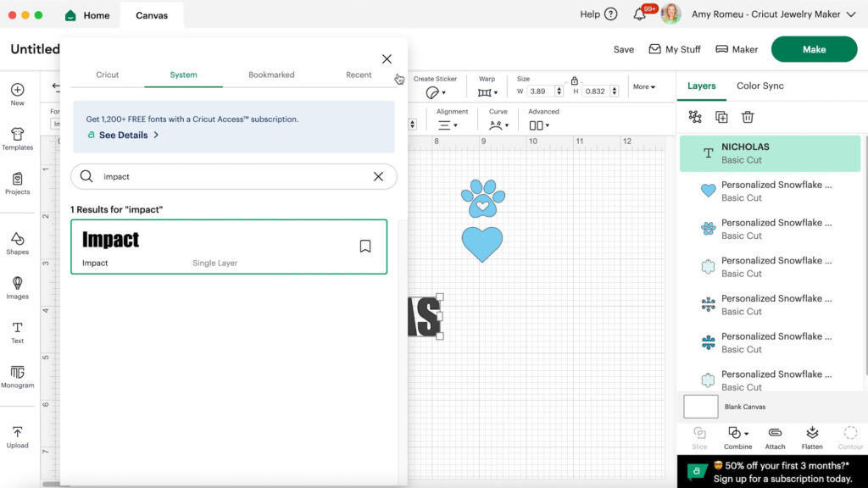
Task: Open the Images library
Action: (17, 288)
